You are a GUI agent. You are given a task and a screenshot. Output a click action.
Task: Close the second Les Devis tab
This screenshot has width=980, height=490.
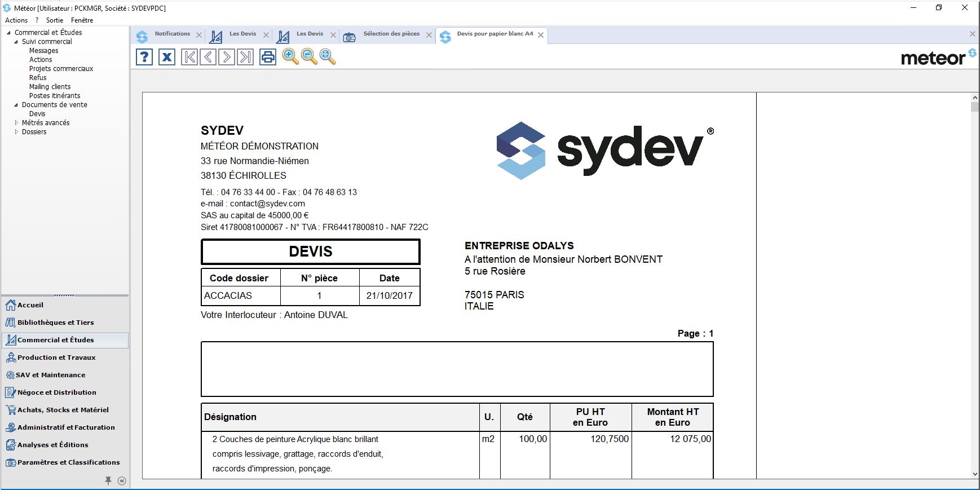tap(333, 35)
